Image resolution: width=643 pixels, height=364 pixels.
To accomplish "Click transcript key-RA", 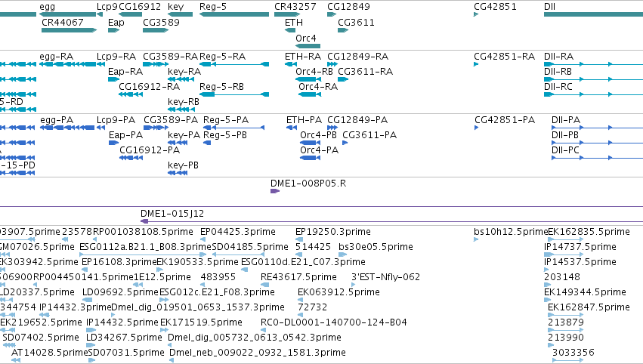I will (x=184, y=72).
